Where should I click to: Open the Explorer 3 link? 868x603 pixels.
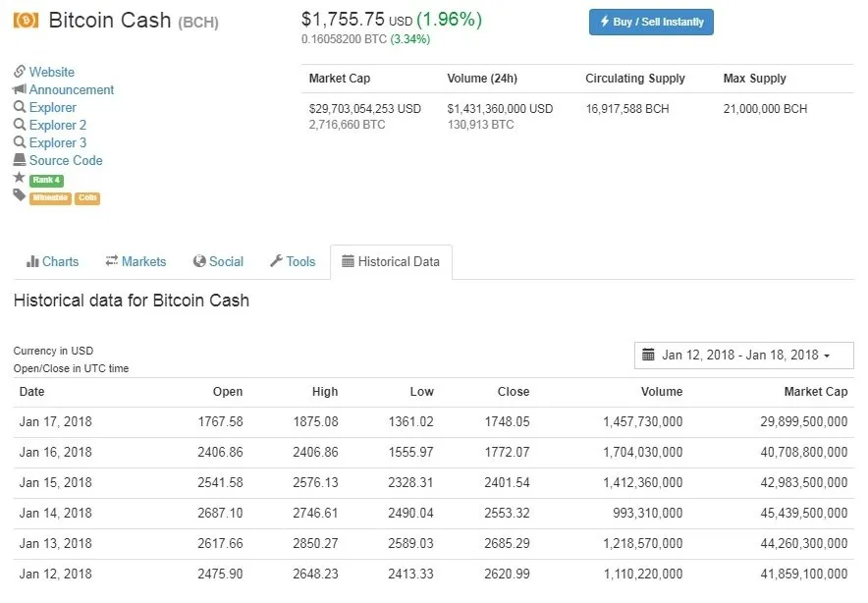coord(58,142)
